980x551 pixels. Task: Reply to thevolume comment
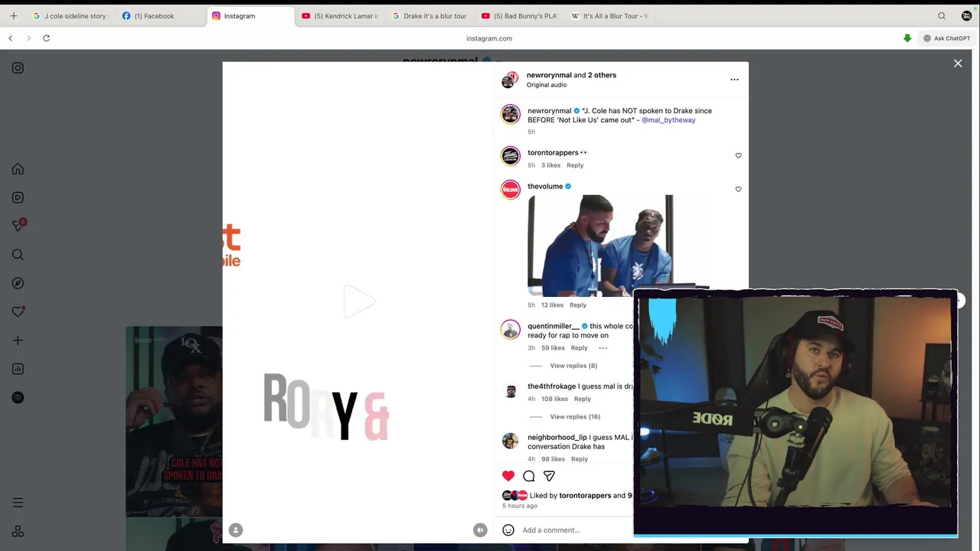tap(578, 305)
